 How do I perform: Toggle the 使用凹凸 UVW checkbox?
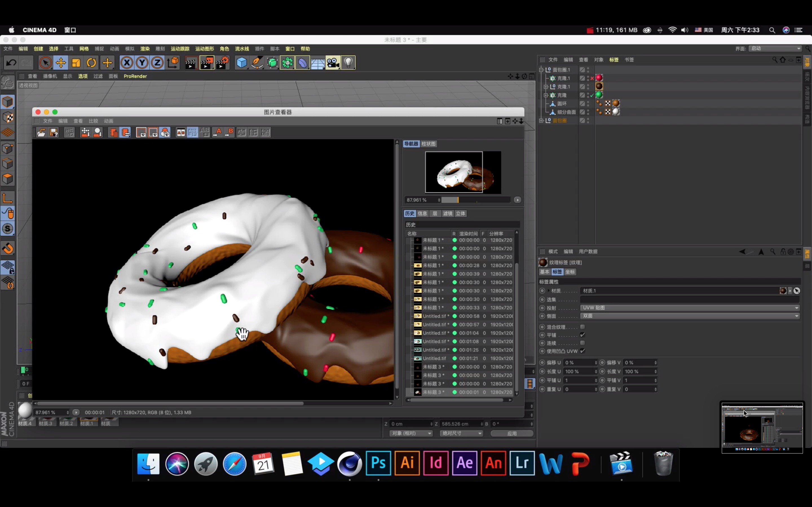pos(582,351)
